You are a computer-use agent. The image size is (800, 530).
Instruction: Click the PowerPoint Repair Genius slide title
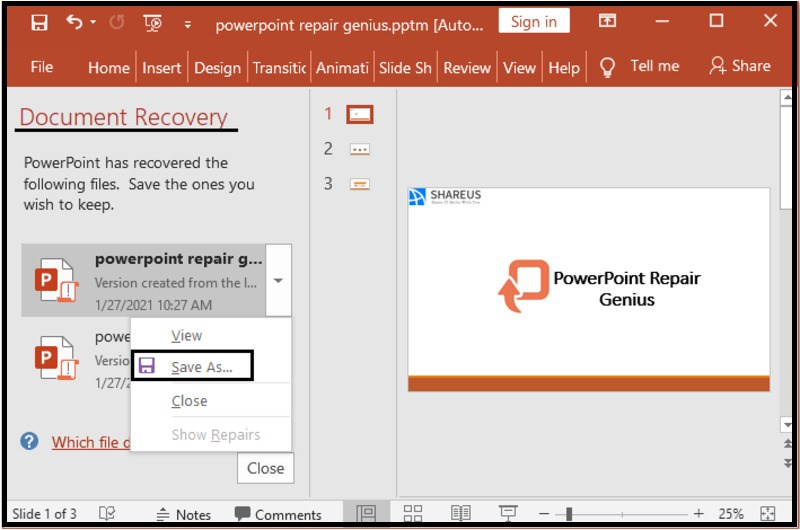[627, 289]
